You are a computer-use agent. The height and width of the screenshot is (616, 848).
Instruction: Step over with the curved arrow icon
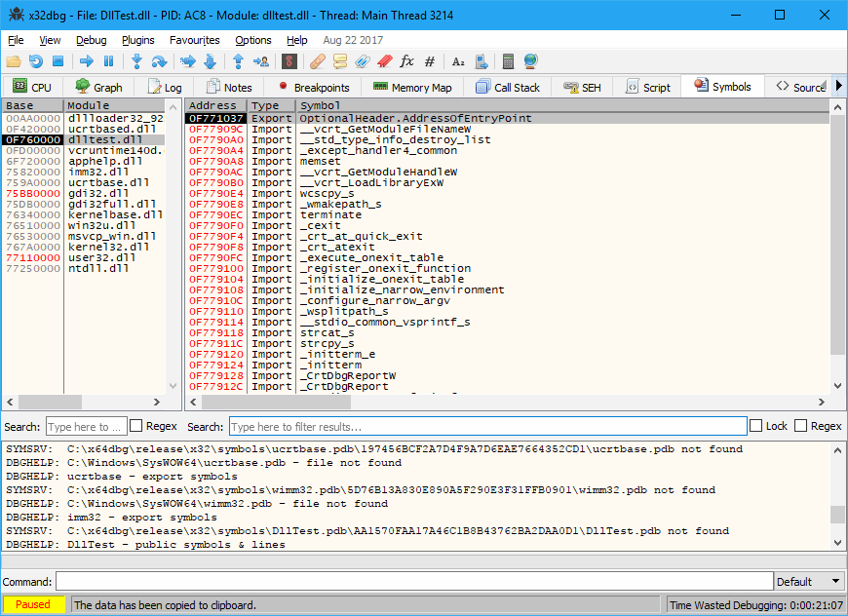pos(161,60)
